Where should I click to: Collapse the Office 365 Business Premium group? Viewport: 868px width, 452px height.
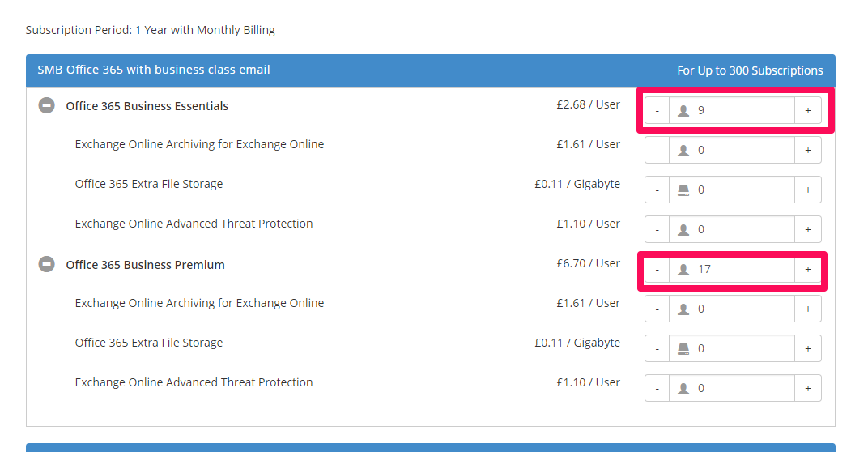(46, 264)
